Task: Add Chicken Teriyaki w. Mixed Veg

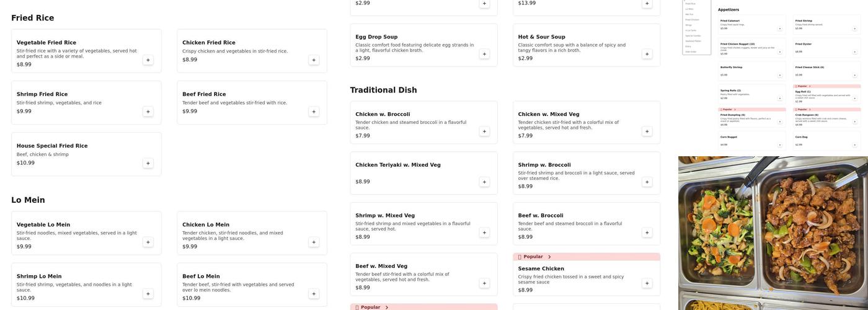Action: [x=484, y=182]
